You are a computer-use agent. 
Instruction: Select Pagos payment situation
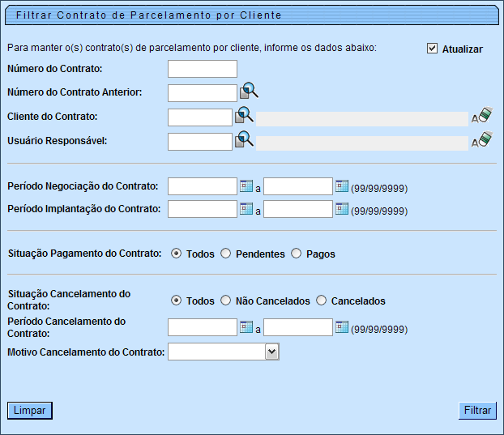coord(297,254)
